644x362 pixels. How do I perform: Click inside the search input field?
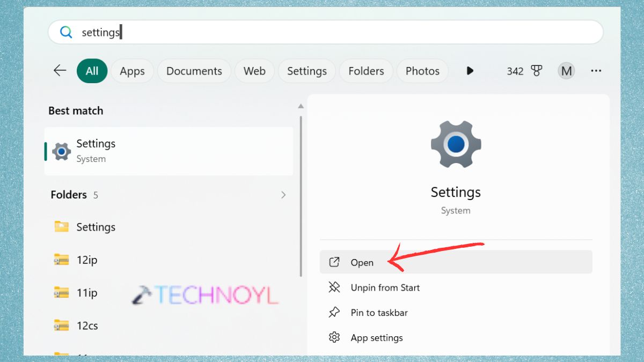pos(215,32)
